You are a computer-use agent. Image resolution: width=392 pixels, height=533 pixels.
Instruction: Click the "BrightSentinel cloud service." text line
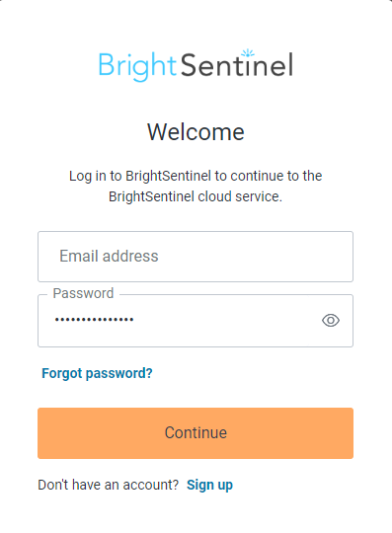(196, 196)
